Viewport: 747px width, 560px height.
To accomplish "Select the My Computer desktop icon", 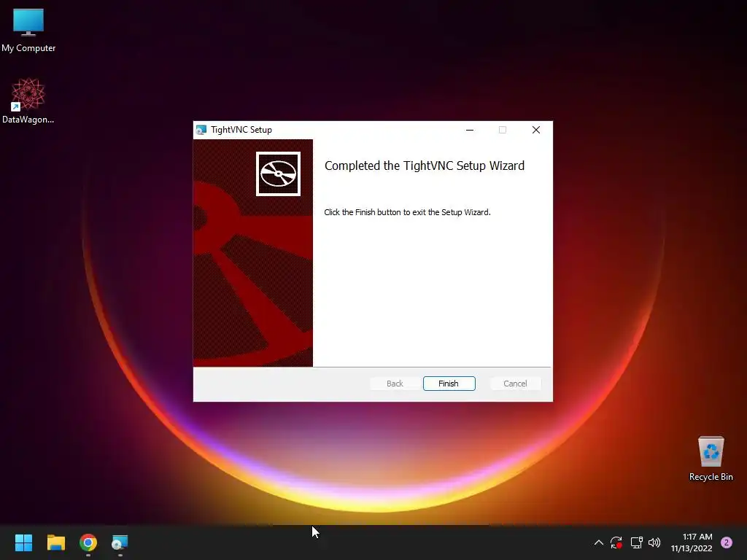I will click(x=28, y=31).
